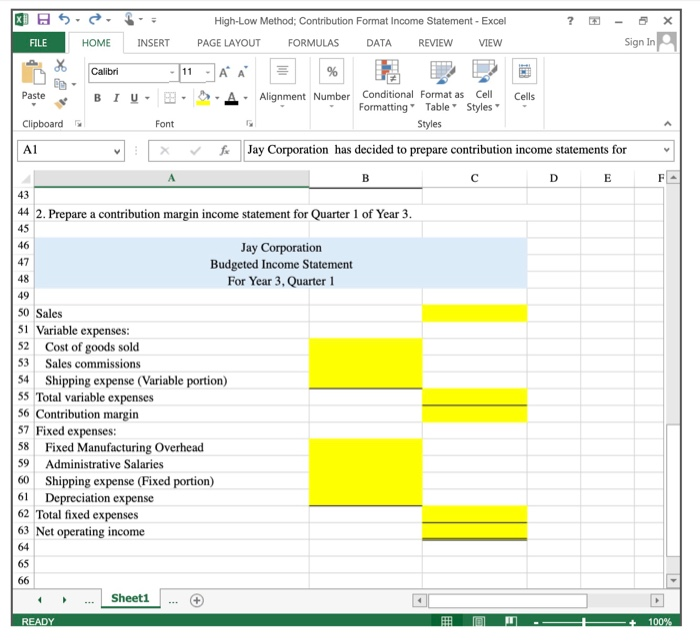Activate the Format Painter brush

(x=60, y=103)
